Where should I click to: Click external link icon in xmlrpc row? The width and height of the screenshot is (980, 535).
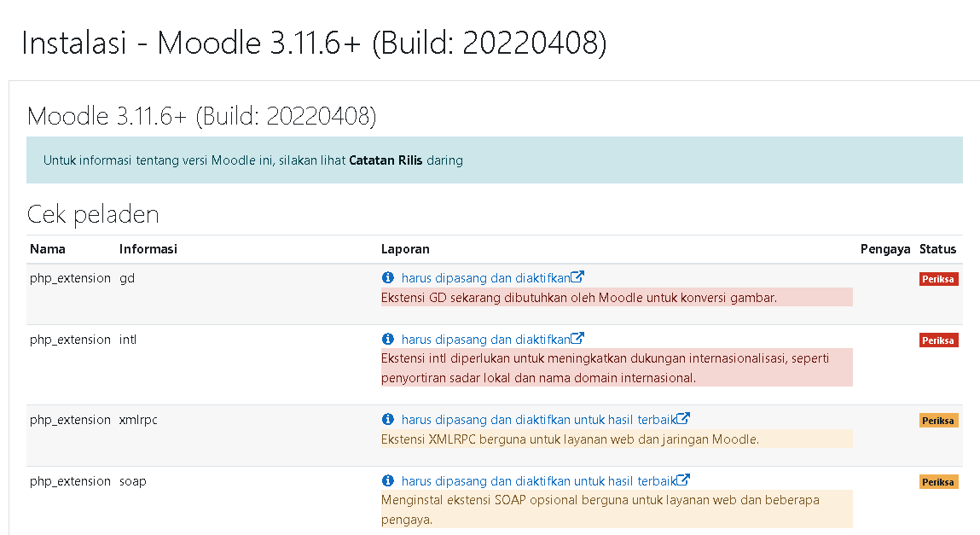(x=683, y=418)
